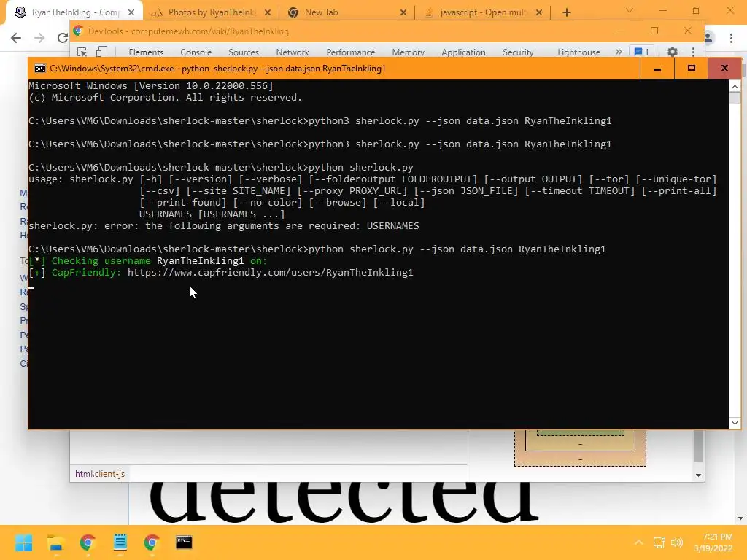Click the cmd window title icon

40,69
